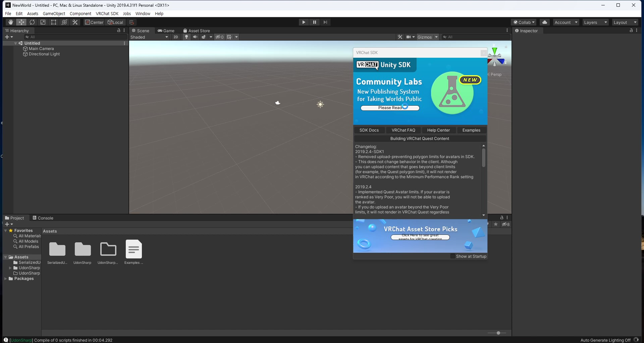Screen dimensions: 644x343
Task: Select the Scale tool
Action: tap(43, 22)
